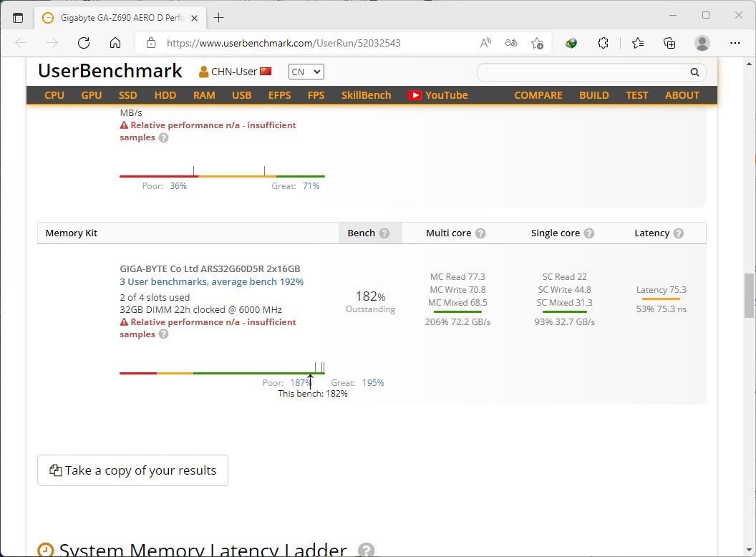Screen dimensions: 756x557
Task: View site information lock icon
Action: 151,43
